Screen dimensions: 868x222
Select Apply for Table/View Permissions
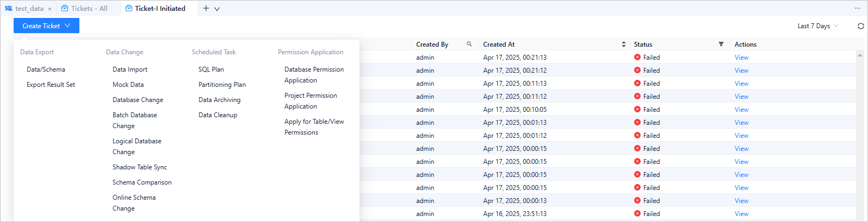point(314,127)
